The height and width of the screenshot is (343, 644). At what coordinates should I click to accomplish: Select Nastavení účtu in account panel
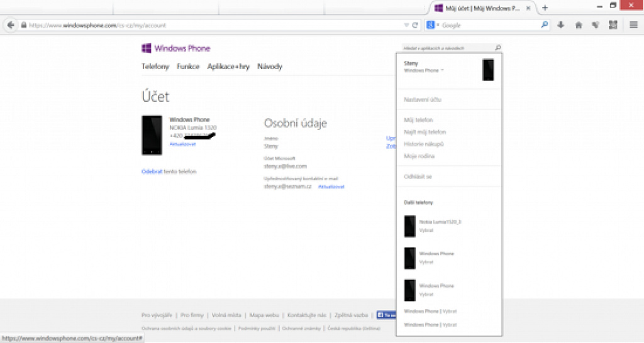coord(423,100)
